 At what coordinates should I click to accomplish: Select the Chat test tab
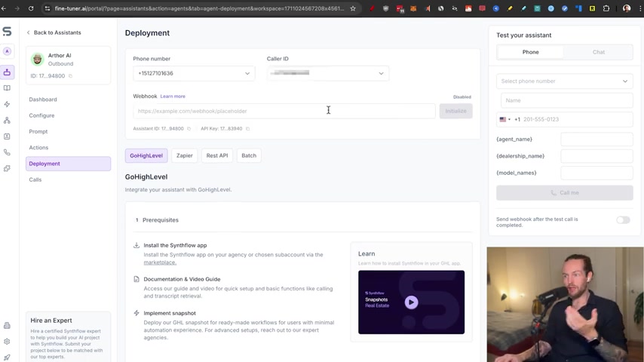[599, 52]
